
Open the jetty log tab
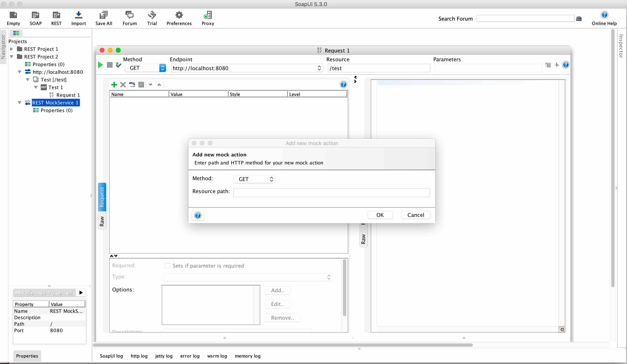pyautogui.click(x=164, y=356)
